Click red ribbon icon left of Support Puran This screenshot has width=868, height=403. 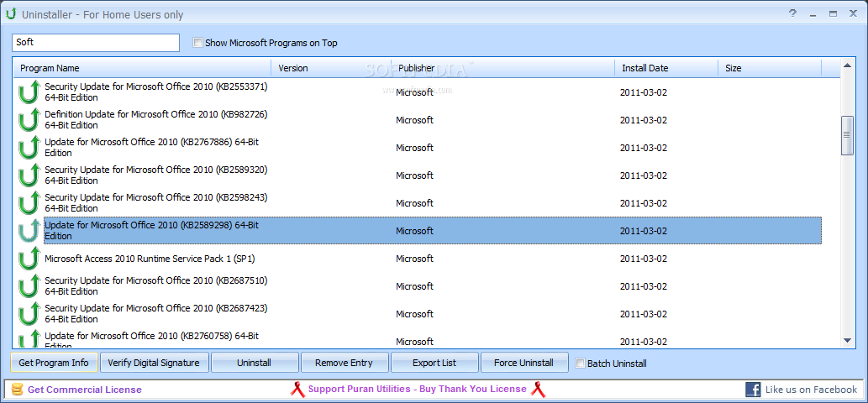pyautogui.click(x=297, y=390)
